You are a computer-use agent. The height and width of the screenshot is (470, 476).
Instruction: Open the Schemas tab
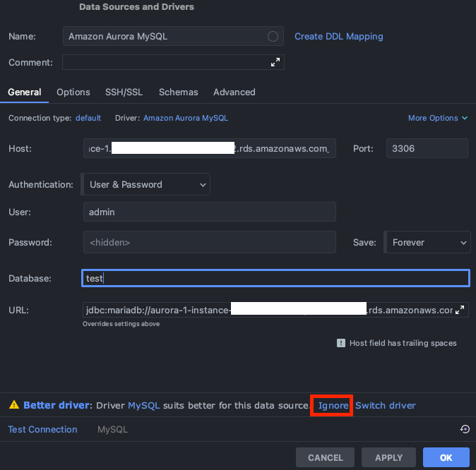178,92
